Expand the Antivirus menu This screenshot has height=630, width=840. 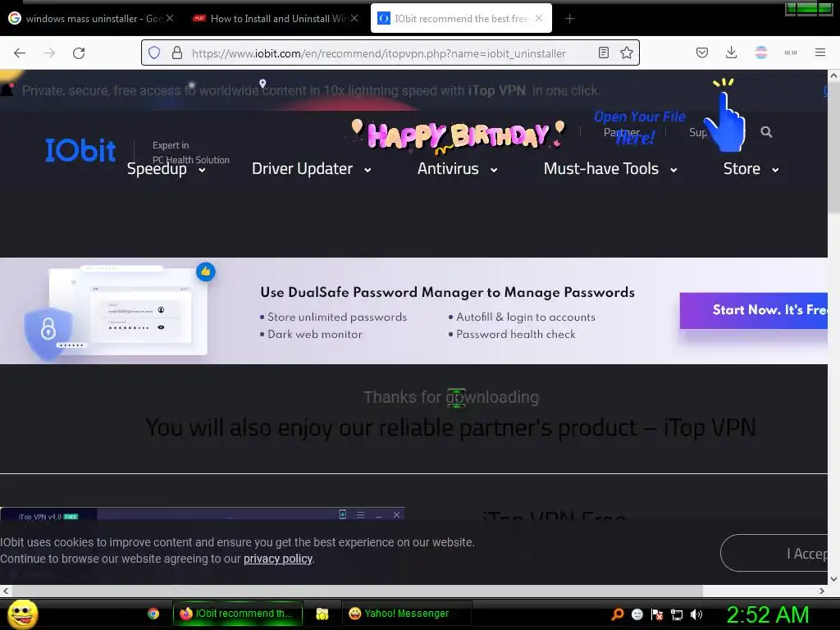pos(458,169)
